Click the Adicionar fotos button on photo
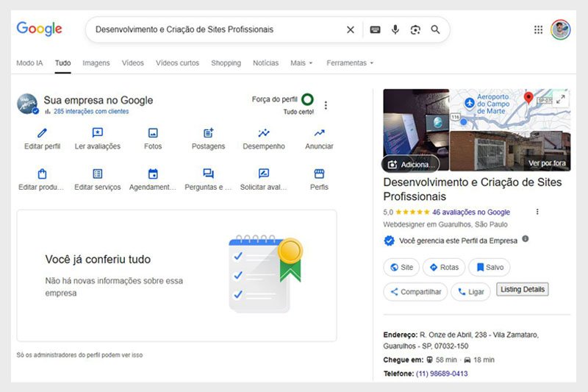 coord(411,164)
